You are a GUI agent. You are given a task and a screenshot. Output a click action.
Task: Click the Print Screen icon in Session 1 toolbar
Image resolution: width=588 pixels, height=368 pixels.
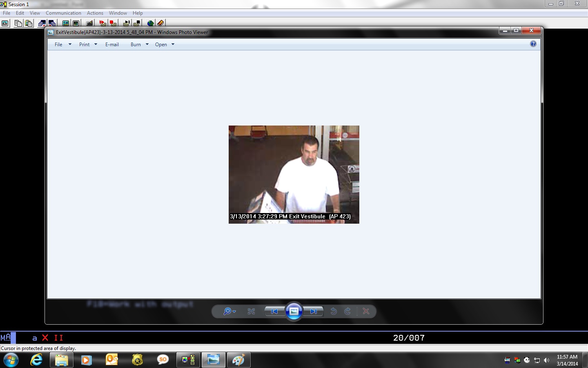point(5,23)
